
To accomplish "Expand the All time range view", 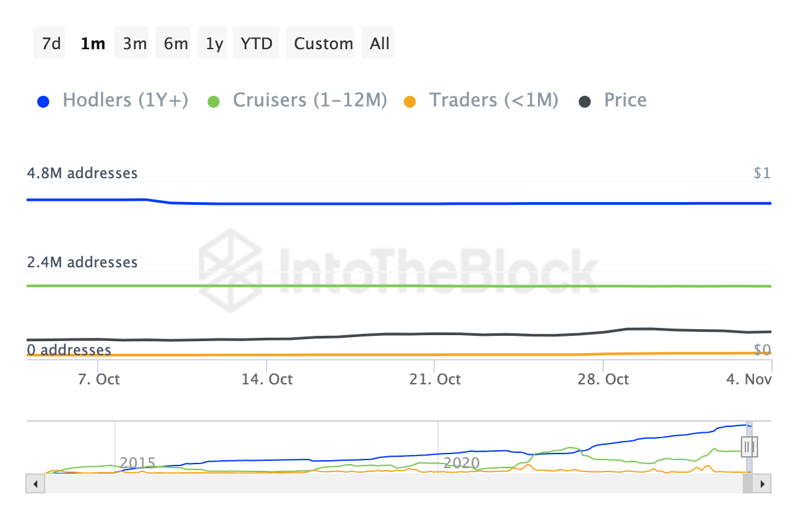I will point(378,43).
